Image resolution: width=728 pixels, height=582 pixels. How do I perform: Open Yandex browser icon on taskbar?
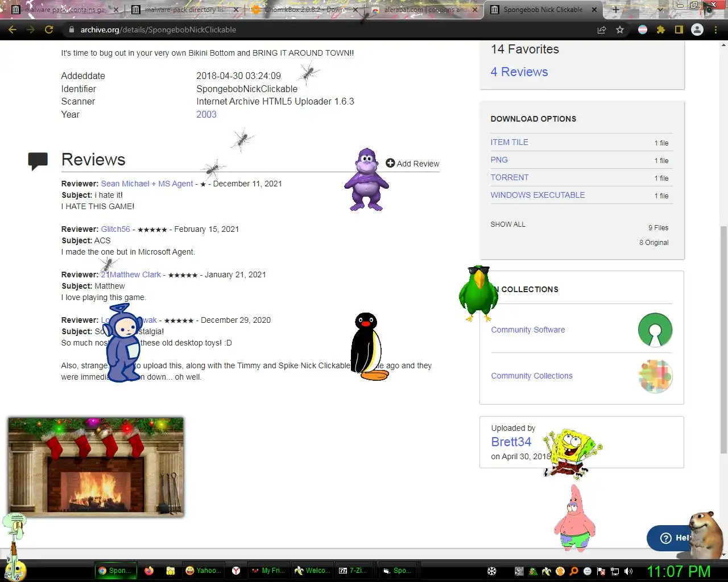[x=236, y=571]
